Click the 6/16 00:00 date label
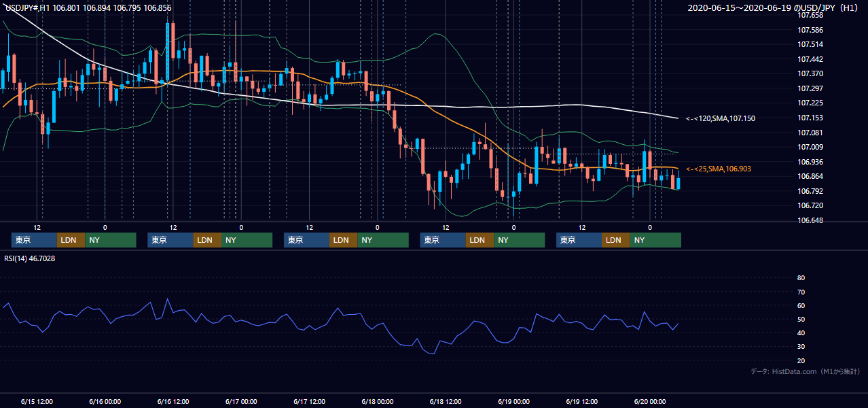 pyautogui.click(x=105, y=401)
